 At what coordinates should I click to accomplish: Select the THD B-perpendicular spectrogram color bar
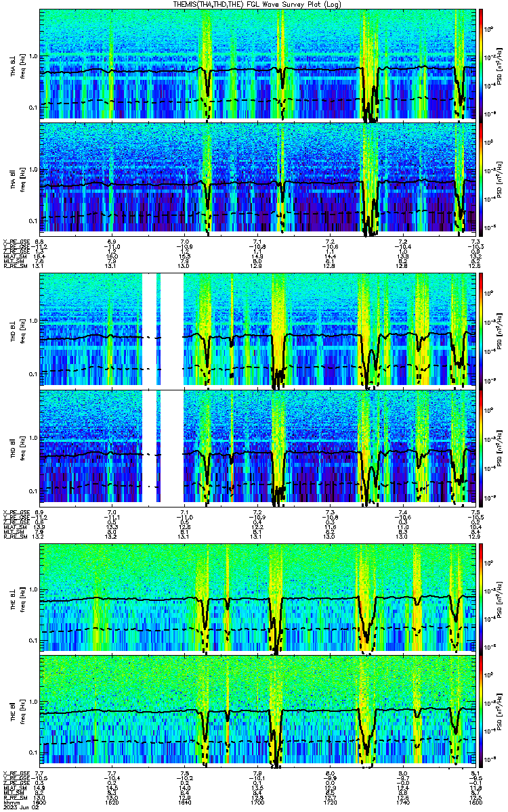481,332
